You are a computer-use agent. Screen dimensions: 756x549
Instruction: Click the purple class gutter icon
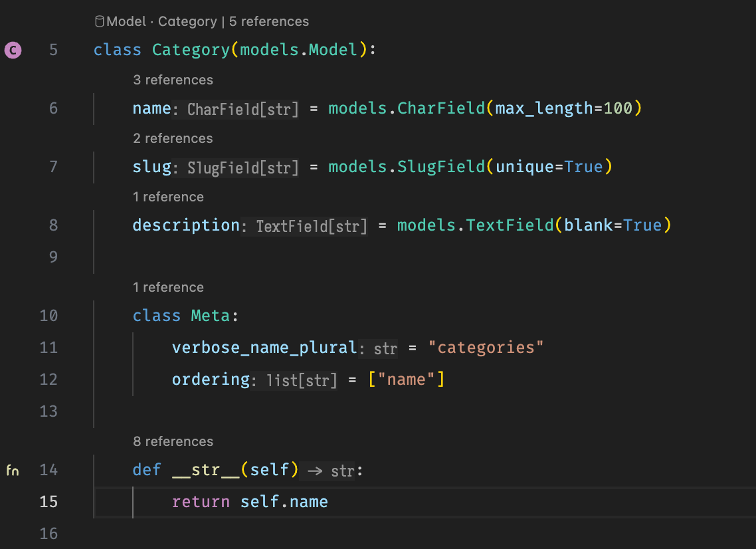13,50
